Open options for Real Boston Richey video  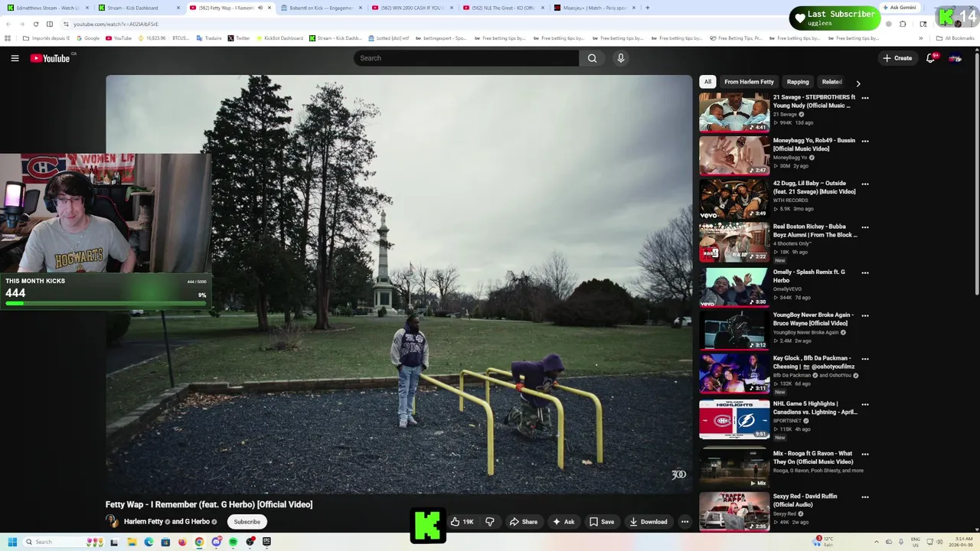(865, 227)
